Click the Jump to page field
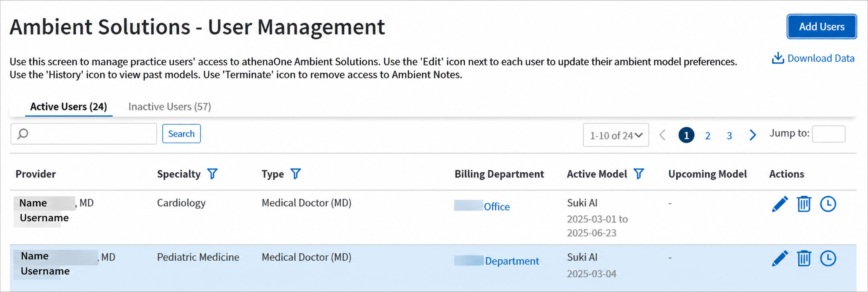 coord(828,134)
